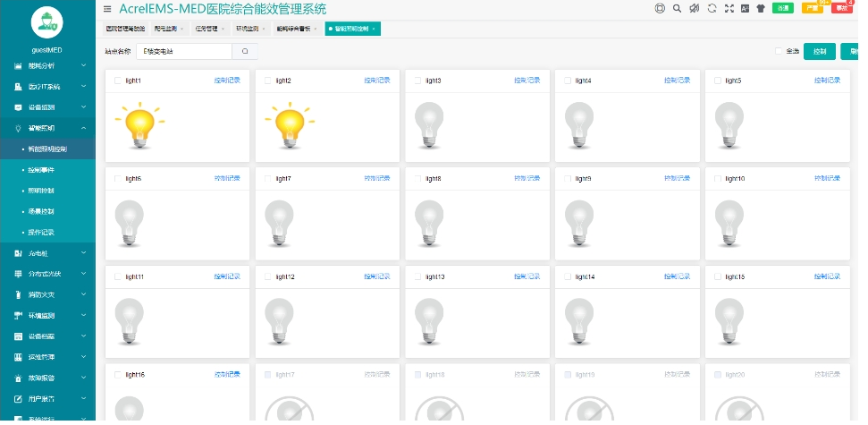Viewport: 868px width, 425px height.
Task: Toggle the muted speaker icon in header
Action: (695, 8)
